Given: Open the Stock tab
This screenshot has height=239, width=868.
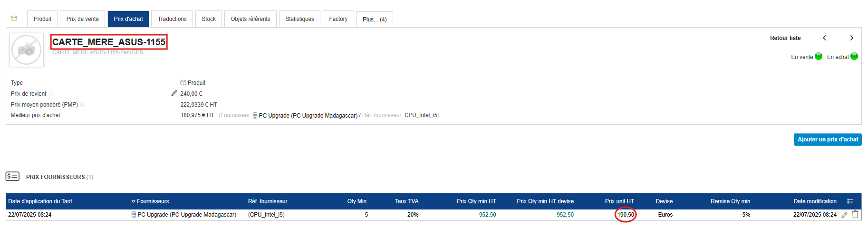Looking at the screenshot, I should [x=209, y=19].
